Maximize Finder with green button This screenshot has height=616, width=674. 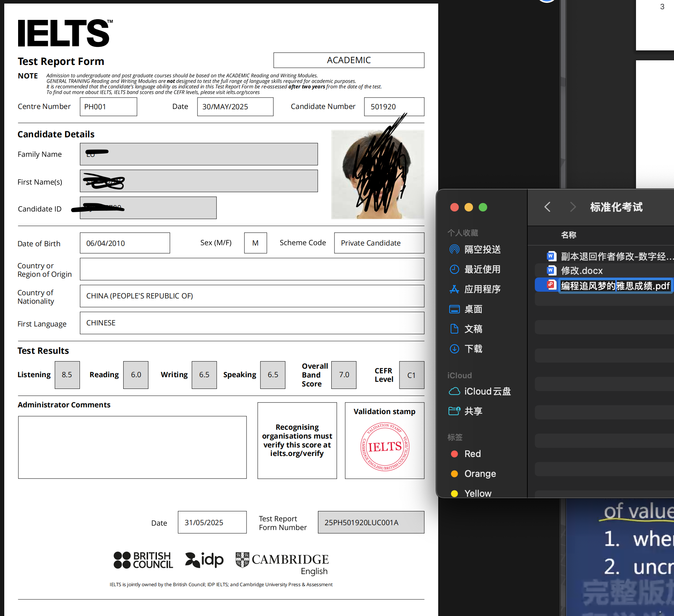tap(483, 207)
